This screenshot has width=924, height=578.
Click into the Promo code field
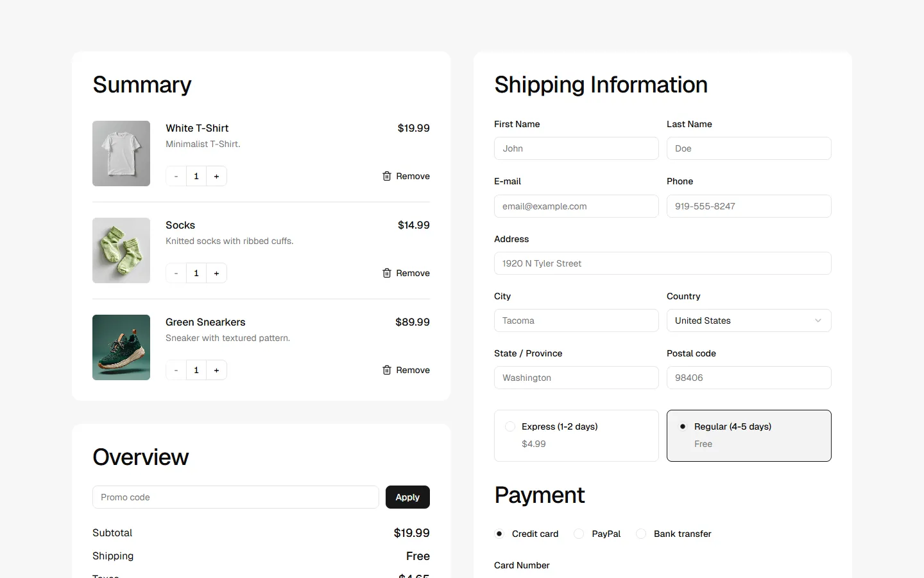pyautogui.click(x=235, y=497)
